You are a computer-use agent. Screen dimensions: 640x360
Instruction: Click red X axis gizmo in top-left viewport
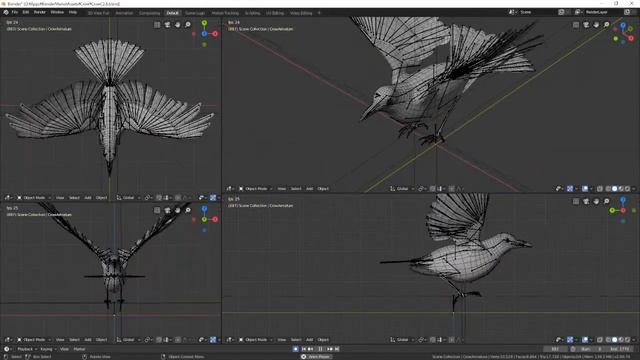pyautogui.click(x=215, y=34)
